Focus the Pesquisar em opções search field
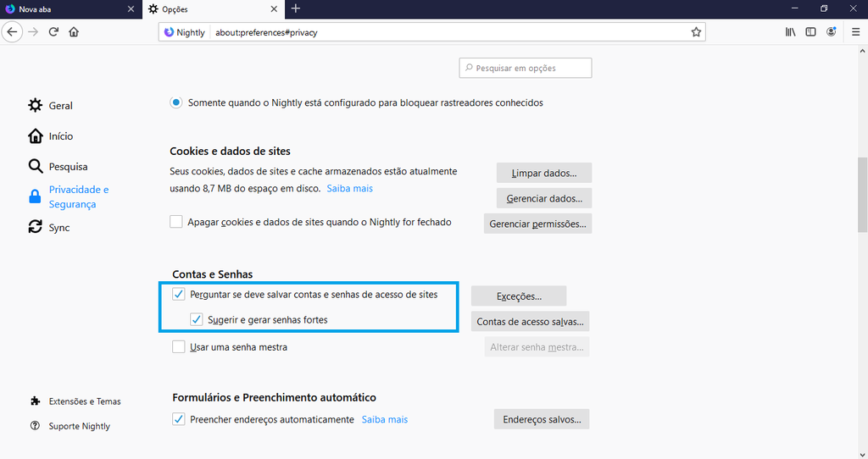This screenshot has width=868, height=459. (526, 68)
